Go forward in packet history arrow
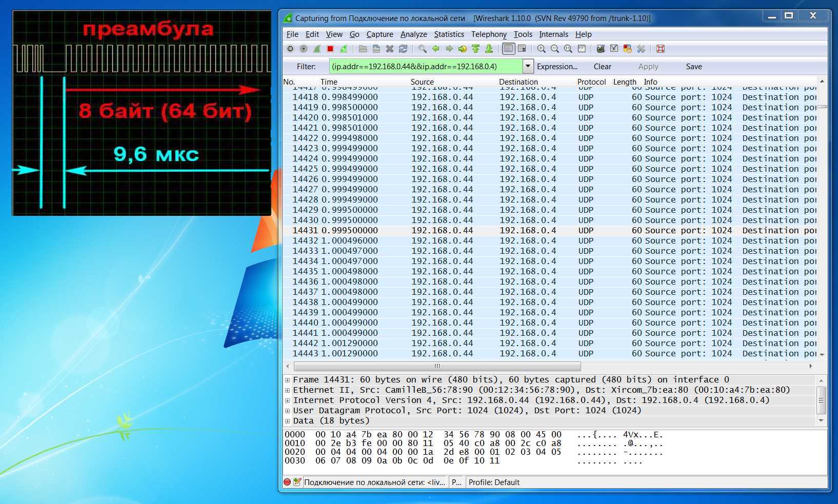838x504 pixels. (449, 49)
